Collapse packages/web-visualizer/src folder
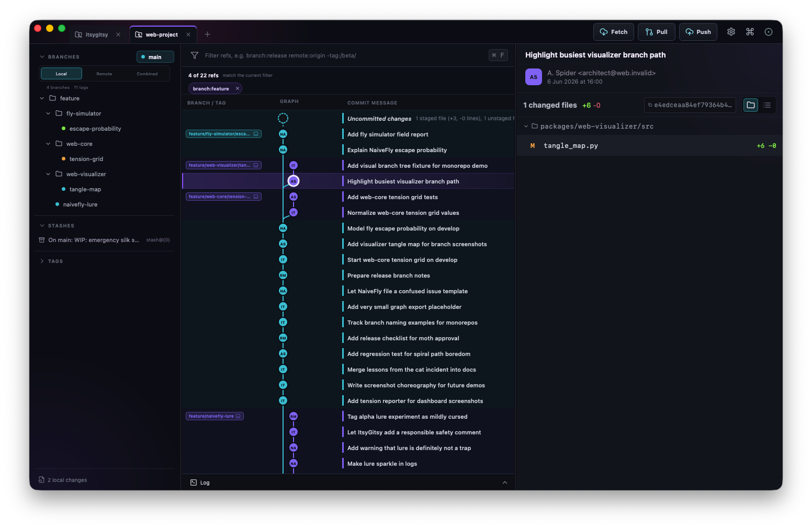Viewport: 812px width, 529px height. (526, 126)
